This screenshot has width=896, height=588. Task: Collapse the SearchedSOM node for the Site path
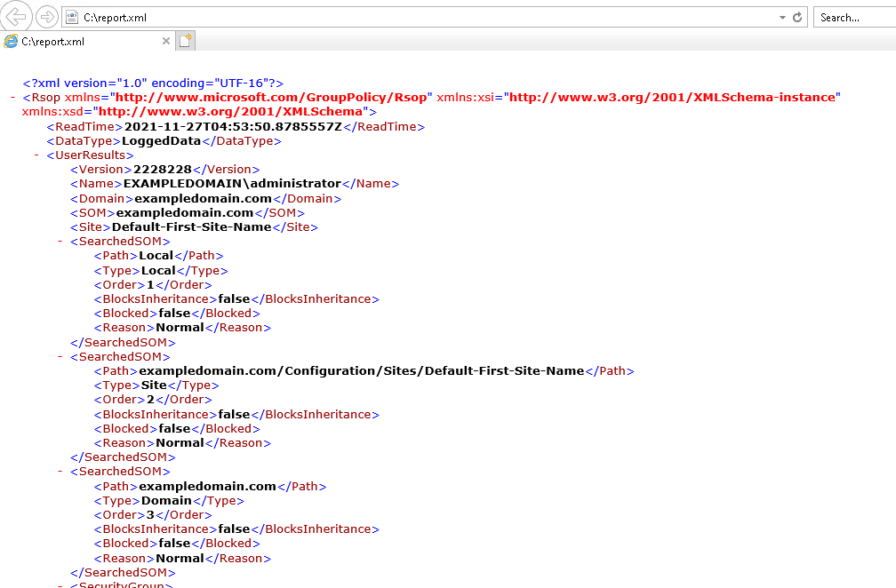(60, 357)
